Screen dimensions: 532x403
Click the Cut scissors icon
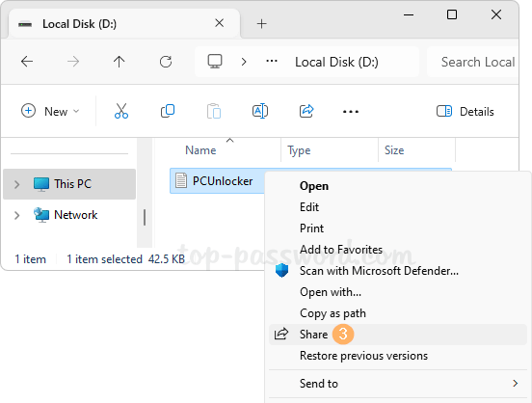(121, 111)
